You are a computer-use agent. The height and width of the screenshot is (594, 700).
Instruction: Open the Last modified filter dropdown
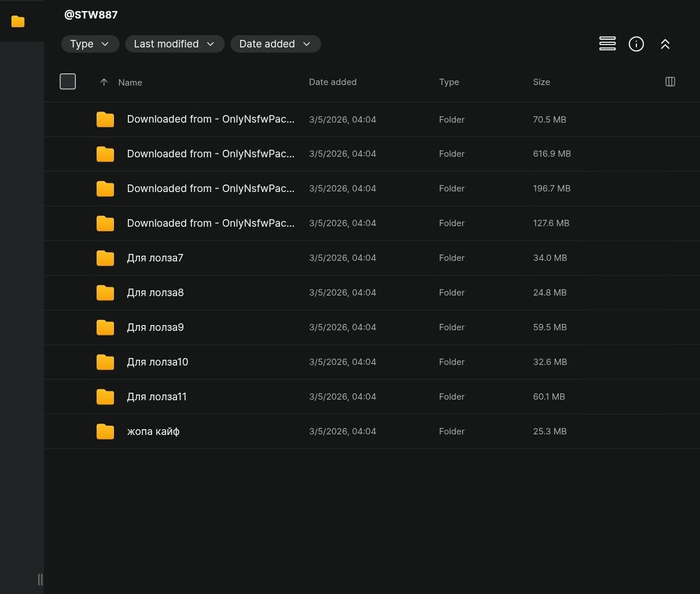click(174, 44)
